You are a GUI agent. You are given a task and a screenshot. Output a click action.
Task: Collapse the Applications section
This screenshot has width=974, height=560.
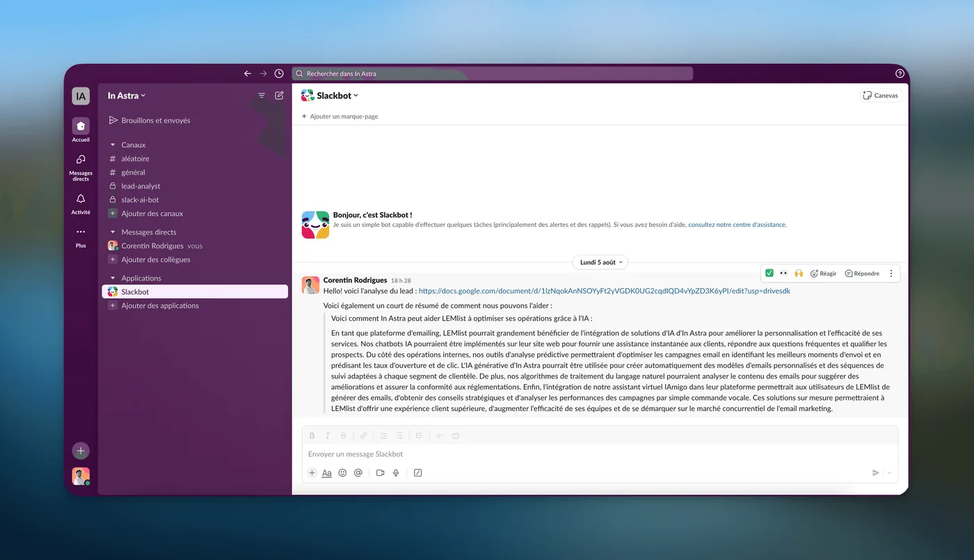pyautogui.click(x=113, y=278)
